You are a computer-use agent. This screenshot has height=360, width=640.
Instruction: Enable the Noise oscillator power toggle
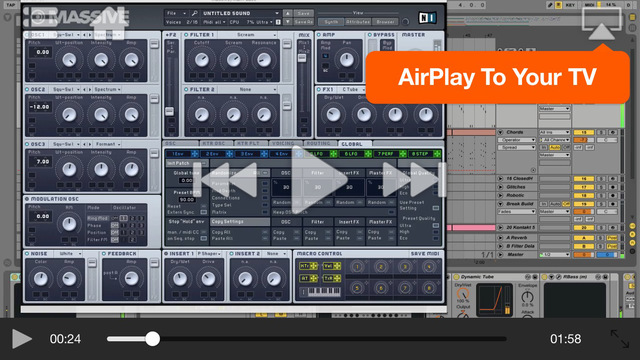click(x=27, y=254)
